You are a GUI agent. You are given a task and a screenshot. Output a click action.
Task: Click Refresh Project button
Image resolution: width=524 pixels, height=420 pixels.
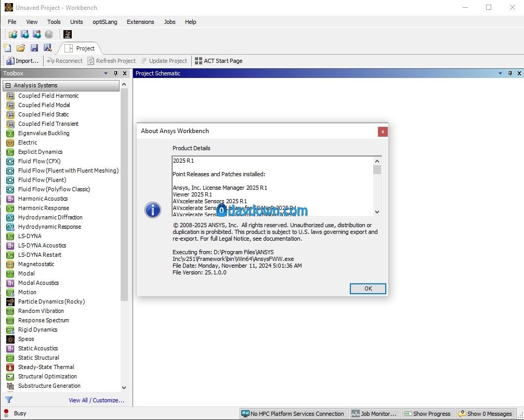pyautogui.click(x=112, y=61)
